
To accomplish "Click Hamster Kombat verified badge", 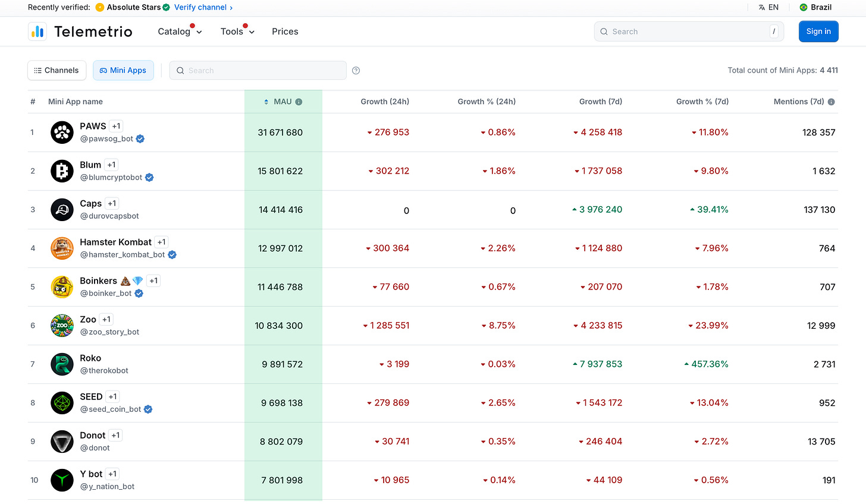I will point(172,255).
